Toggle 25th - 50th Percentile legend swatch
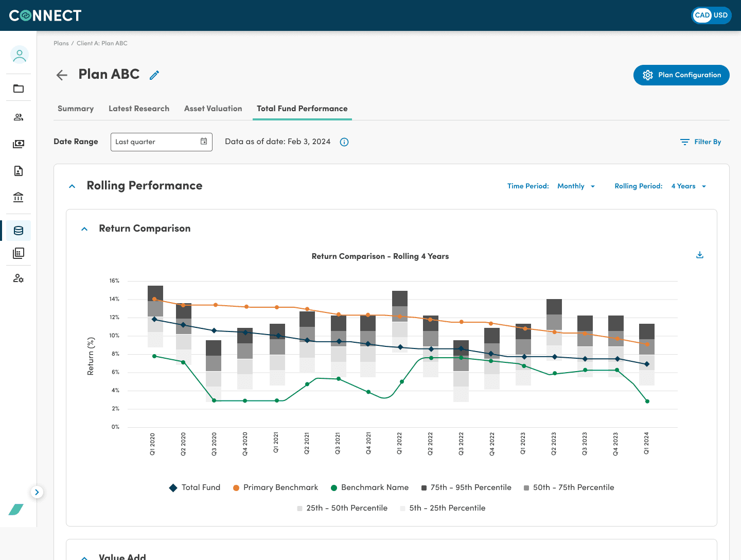Screen dimensions: 741x560 pyautogui.click(x=300, y=509)
